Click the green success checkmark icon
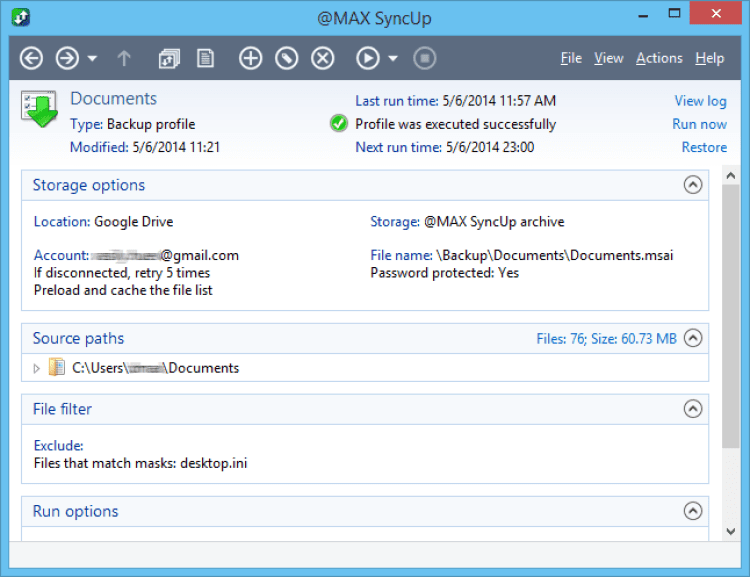Screen dimensions: 750x577 coord(339,123)
